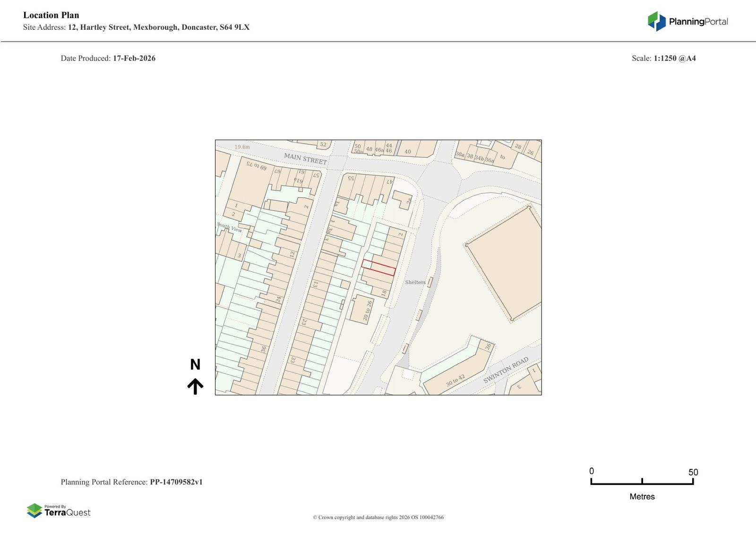Click the Shelters label on map
The height and width of the screenshot is (535, 756).
(x=415, y=282)
